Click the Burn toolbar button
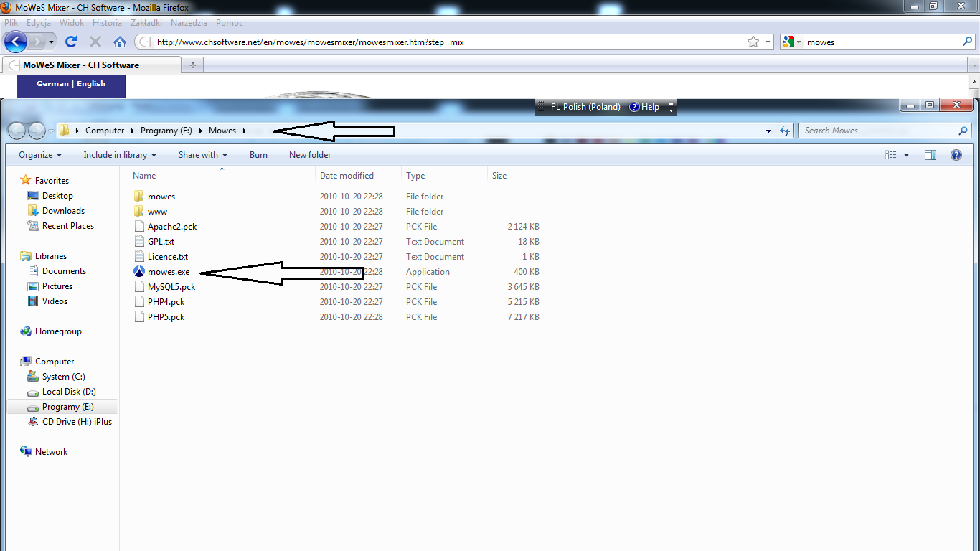 tap(258, 155)
